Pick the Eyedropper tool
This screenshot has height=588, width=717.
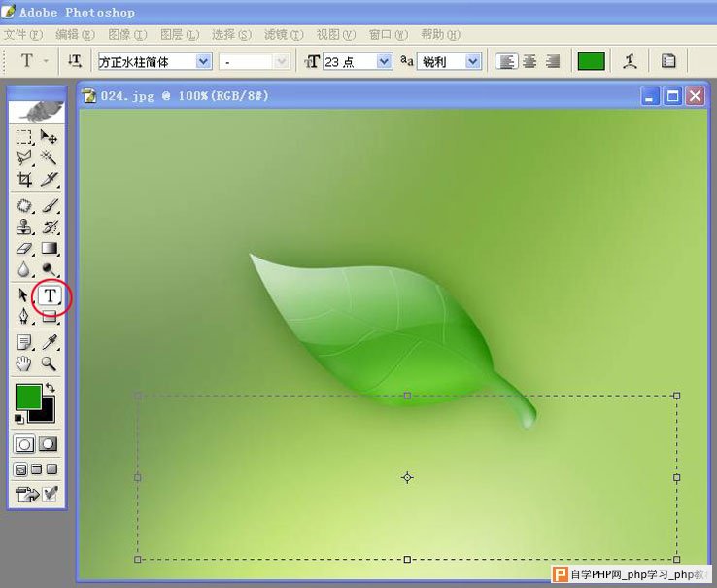pos(50,342)
